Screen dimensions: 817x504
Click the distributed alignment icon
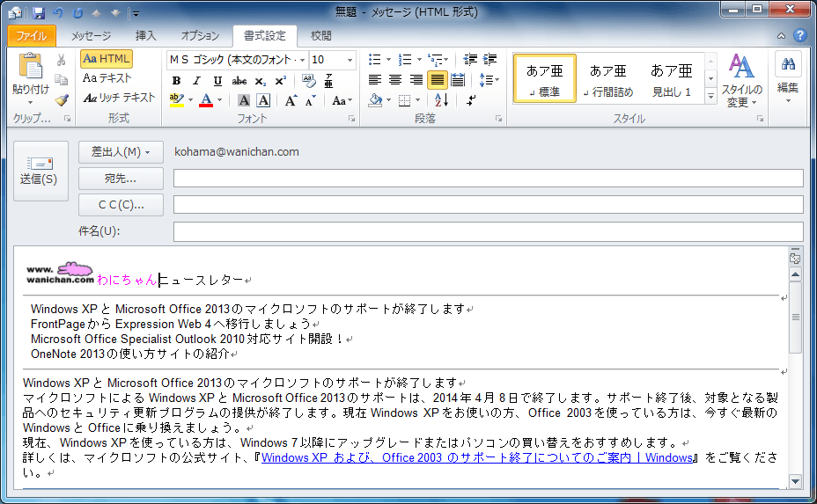pos(458,80)
